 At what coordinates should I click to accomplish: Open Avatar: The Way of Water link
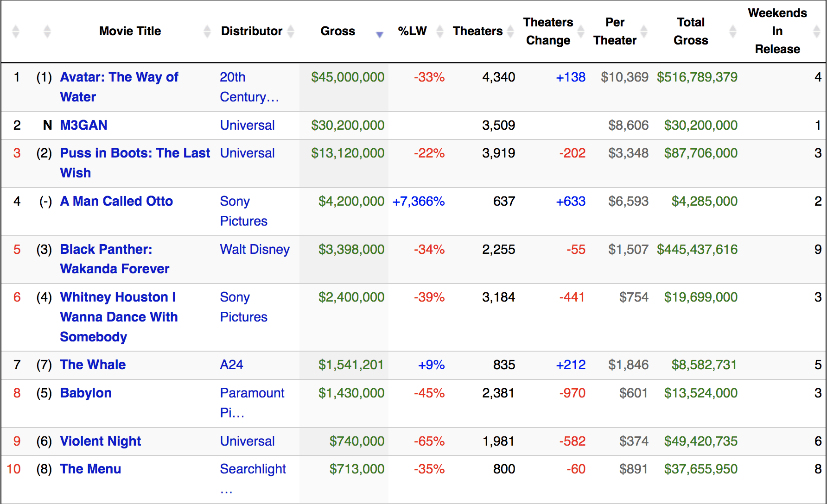119,87
